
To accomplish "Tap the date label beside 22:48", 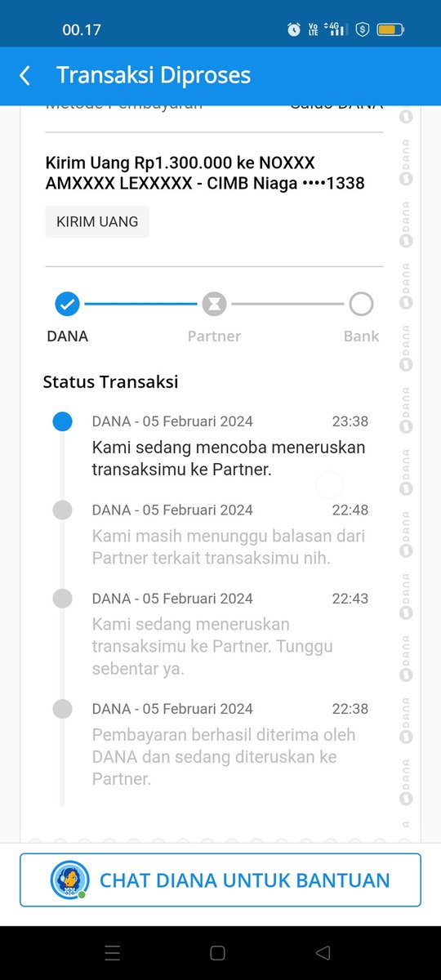I will coord(172,510).
